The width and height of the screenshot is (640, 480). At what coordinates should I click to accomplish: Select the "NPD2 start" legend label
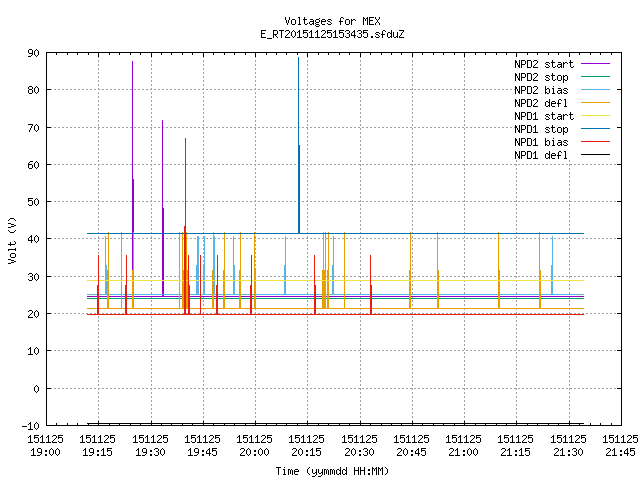[x=544, y=64]
